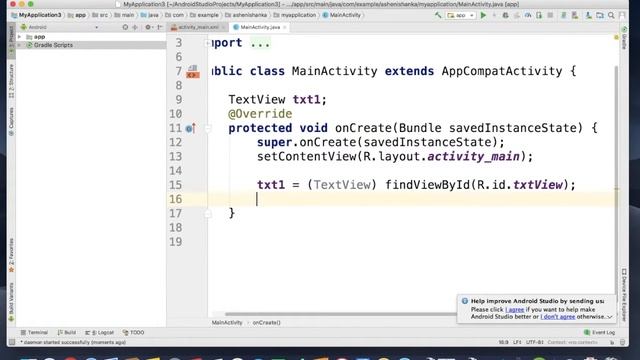Click the I agree link in notification
The height and width of the screenshot is (360, 640).
pos(514,310)
